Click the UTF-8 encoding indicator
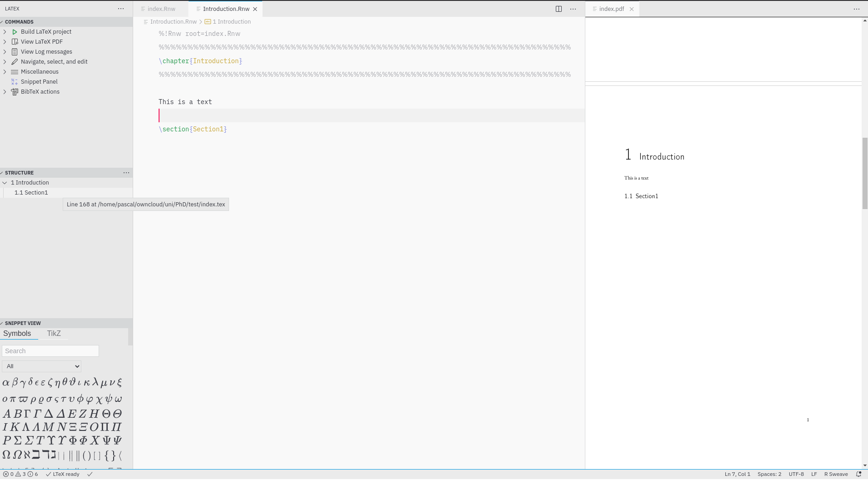The height and width of the screenshot is (480, 868). (796, 474)
